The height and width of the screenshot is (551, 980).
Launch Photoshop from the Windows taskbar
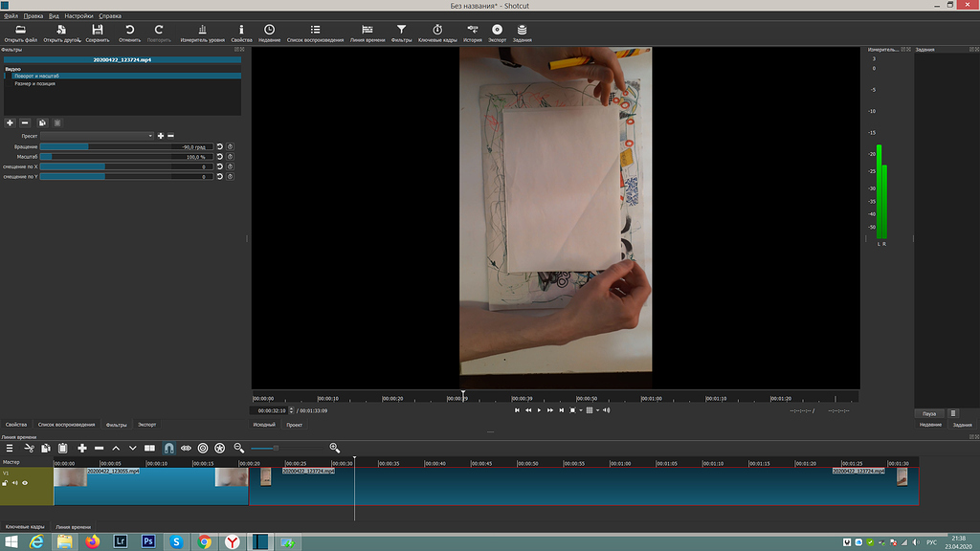tap(148, 541)
